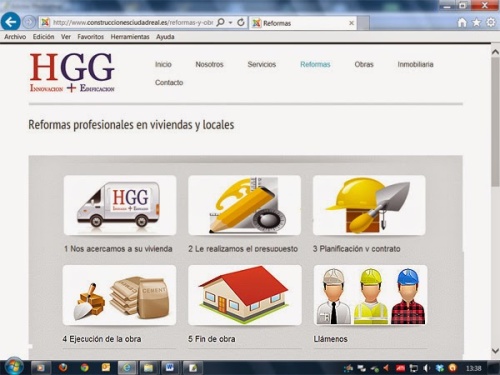Open the Windows Start orb
The height and width of the screenshot is (375, 500).
click(x=13, y=367)
